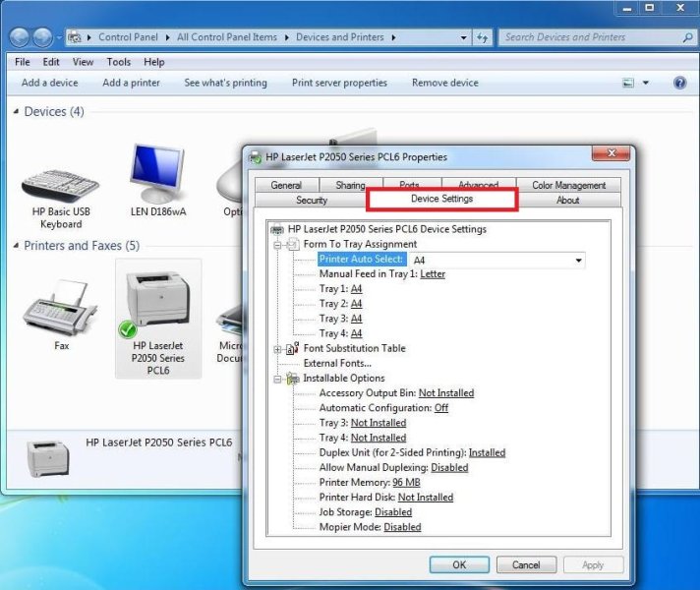Click the Forward navigation arrow button
Viewport: 700px width, 590px height.
tap(43, 37)
